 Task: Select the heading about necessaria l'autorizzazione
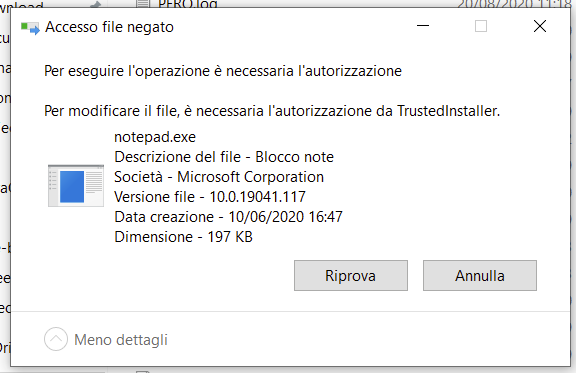click(223, 71)
